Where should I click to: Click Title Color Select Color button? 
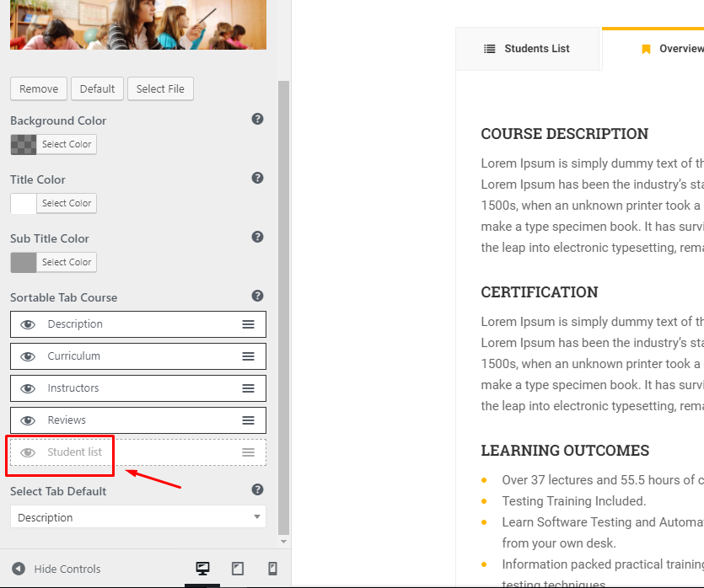coord(67,203)
